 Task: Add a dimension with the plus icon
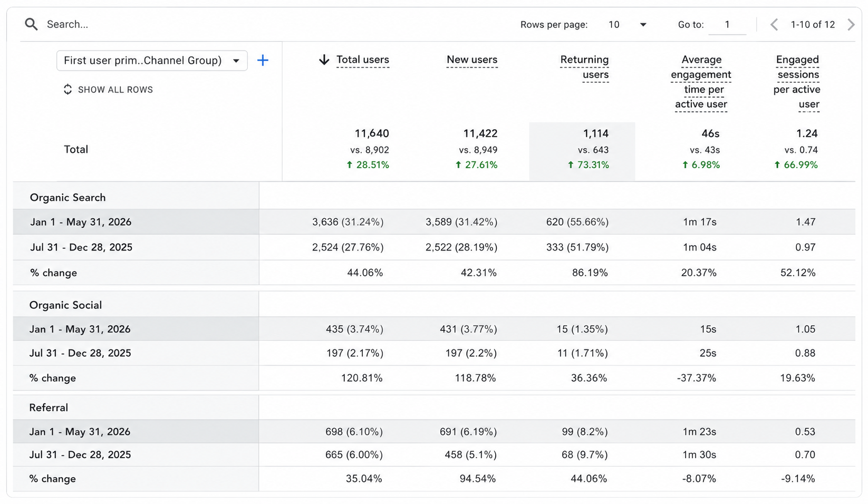263,60
